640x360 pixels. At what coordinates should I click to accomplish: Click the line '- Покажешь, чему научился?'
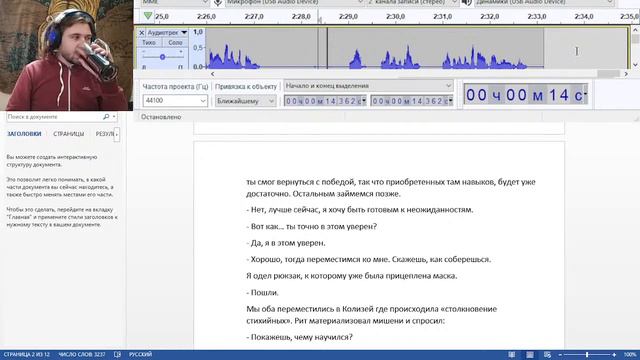click(x=299, y=337)
